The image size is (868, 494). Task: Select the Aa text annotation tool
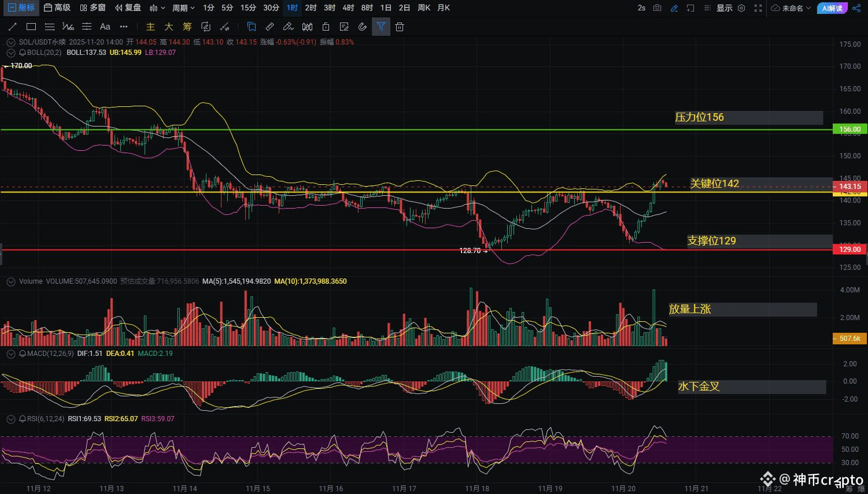105,27
